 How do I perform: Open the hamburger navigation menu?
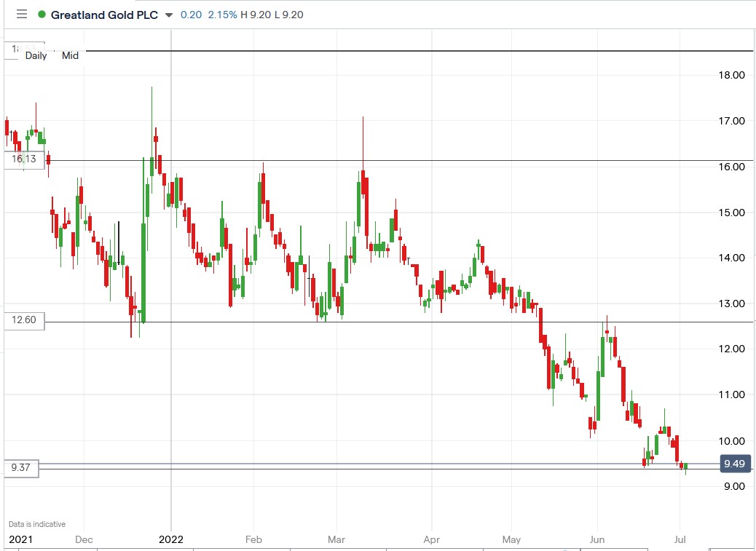tap(21, 14)
